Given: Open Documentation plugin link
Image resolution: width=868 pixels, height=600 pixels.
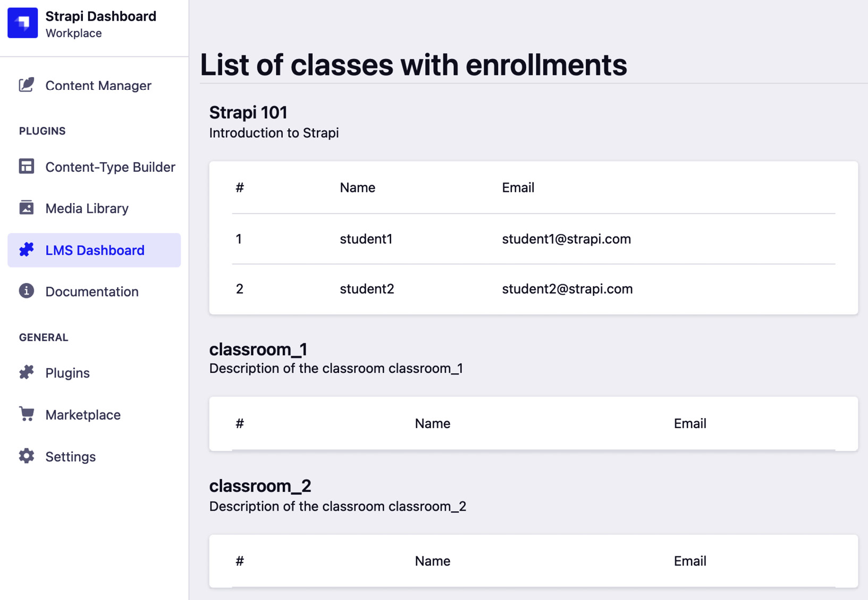Looking at the screenshot, I should 94,291.
